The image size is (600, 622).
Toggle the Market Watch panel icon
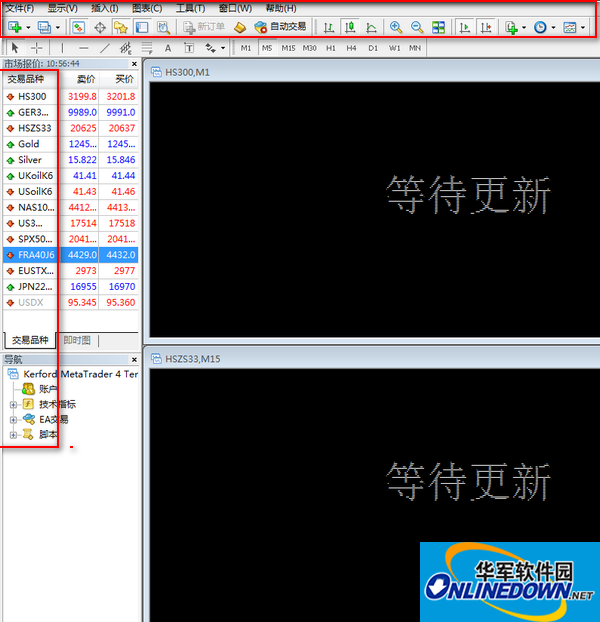(x=79, y=27)
